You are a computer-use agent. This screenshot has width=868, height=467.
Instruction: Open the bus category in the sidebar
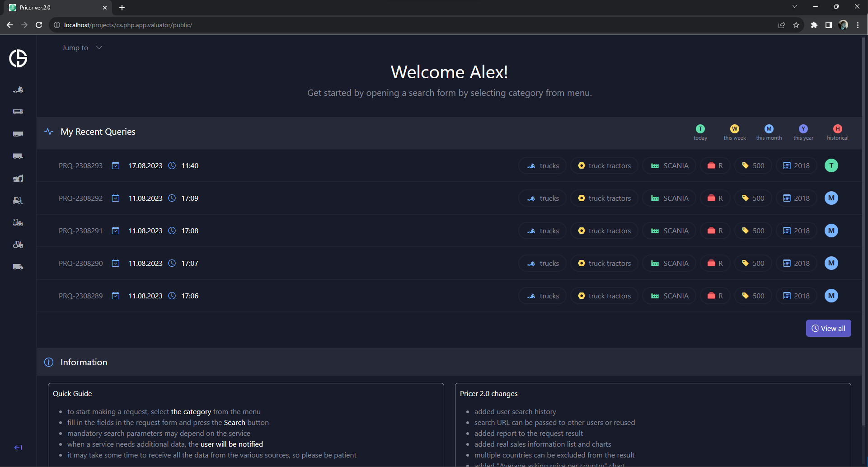[x=18, y=112]
